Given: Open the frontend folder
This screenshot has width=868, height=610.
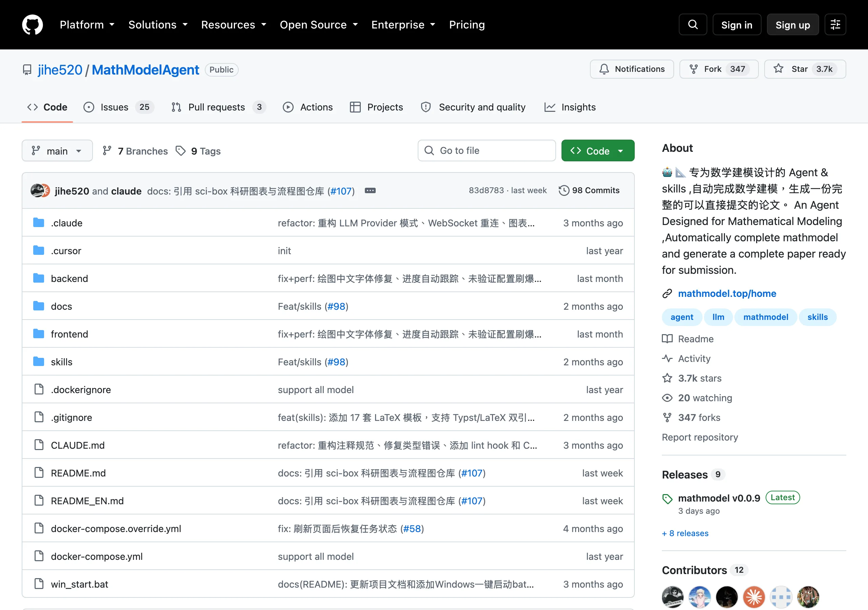Looking at the screenshot, I should click(x=70, y=334).
